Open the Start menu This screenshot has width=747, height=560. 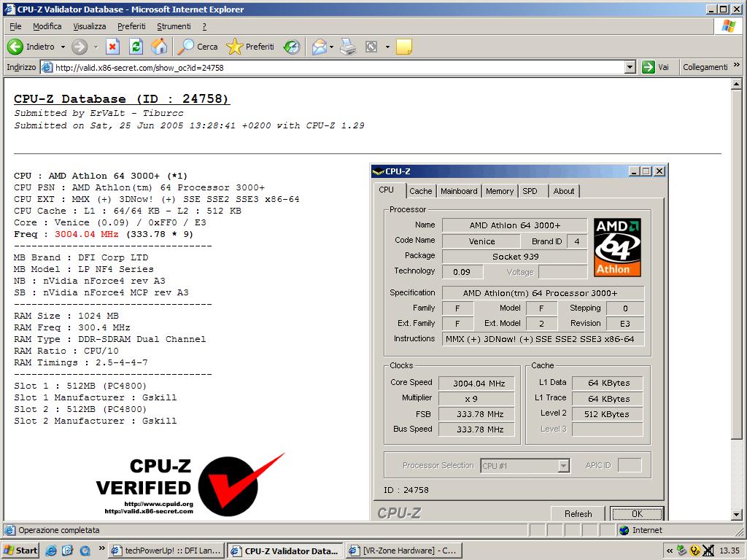(20, 551)
